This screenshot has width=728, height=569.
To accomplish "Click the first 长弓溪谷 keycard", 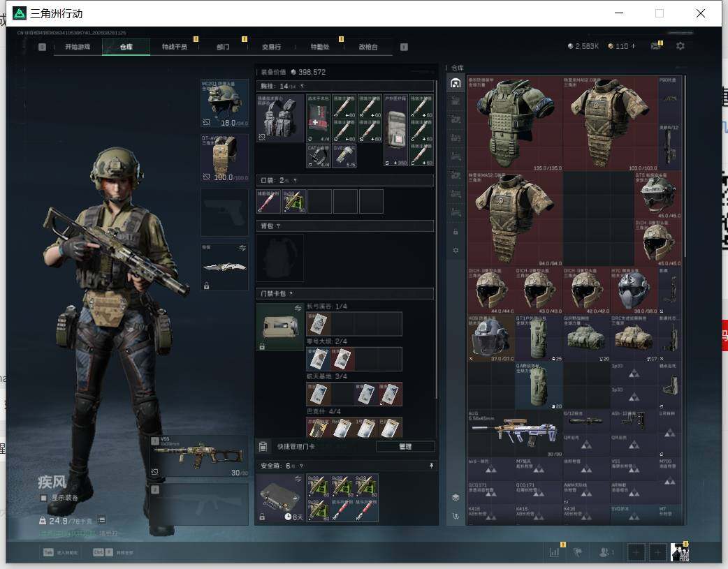I will 319,323.
